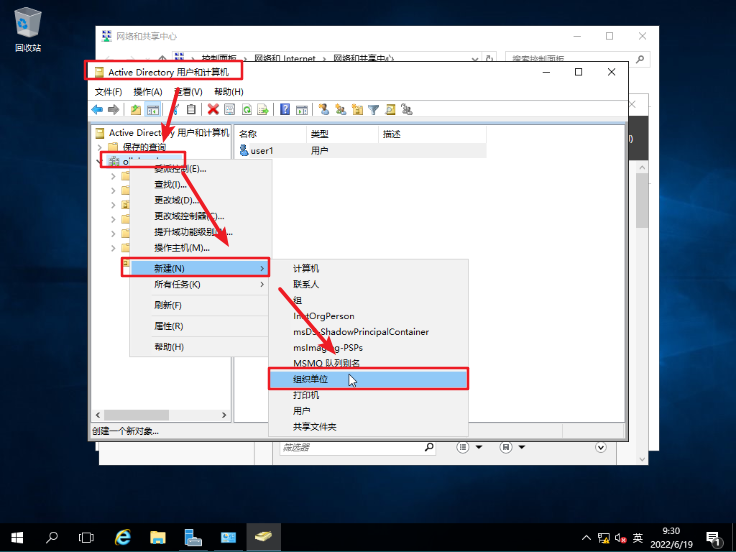Open the save dropdown arrow in background window
736x552 pixels.
pyautogui.click(x=522, y=447)
